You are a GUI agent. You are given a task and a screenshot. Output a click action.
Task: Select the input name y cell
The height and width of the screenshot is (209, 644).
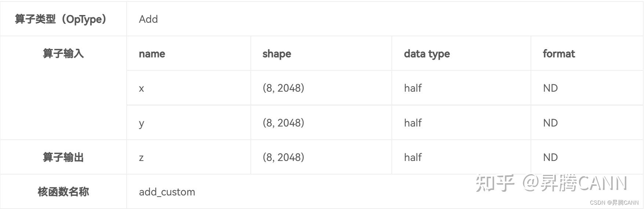[x=141, y=123]
